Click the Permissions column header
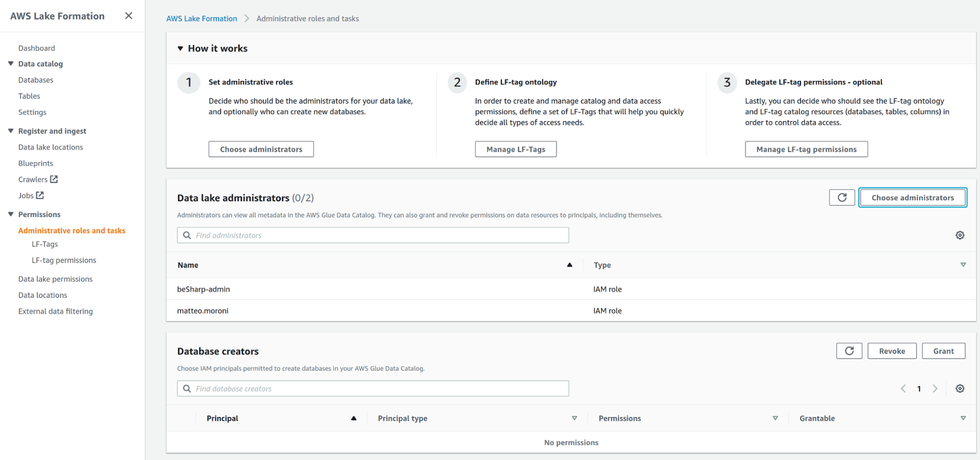 coord(620,418)
